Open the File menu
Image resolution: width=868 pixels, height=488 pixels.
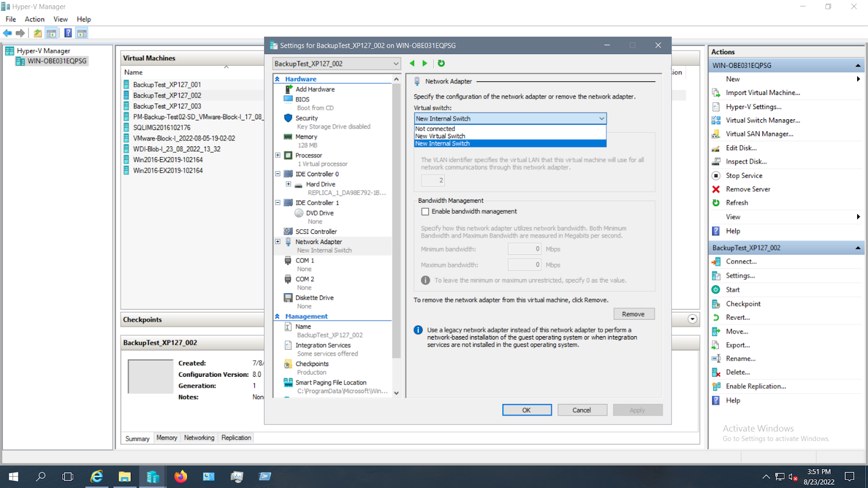point(11,19)
